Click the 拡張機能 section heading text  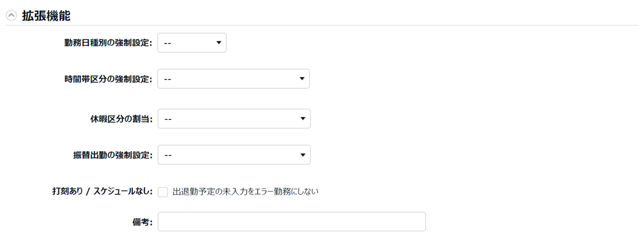point(46,16)
